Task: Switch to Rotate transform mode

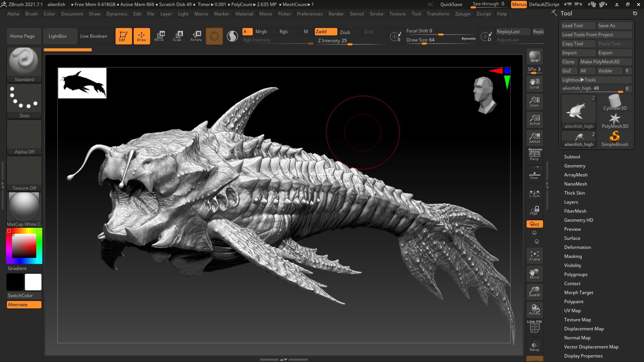Action: click(x=196, y=36)
